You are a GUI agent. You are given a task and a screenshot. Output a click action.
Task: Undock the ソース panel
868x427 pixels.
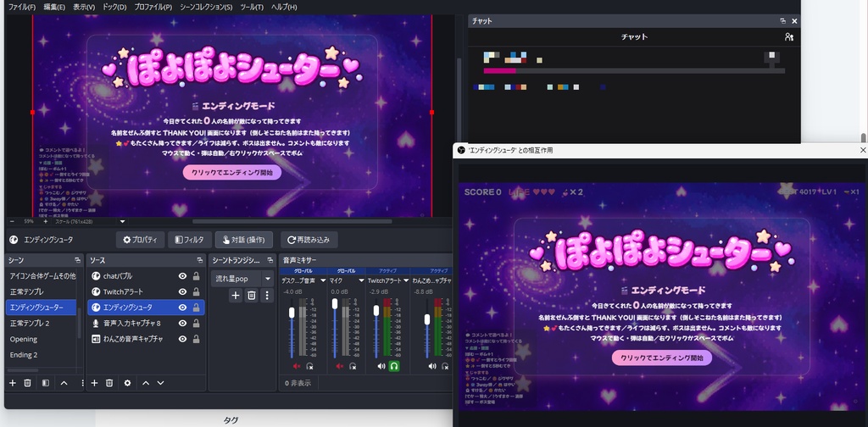[x=200, y=260]
